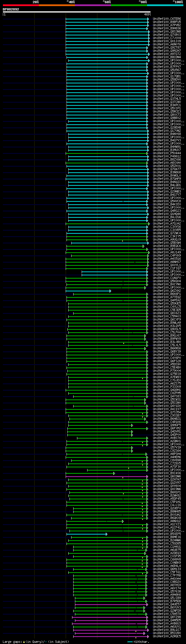Screen dimensions: 186x644
Task: Select label UniRef100_C3XVS6
Action: [x=167, y=227]
